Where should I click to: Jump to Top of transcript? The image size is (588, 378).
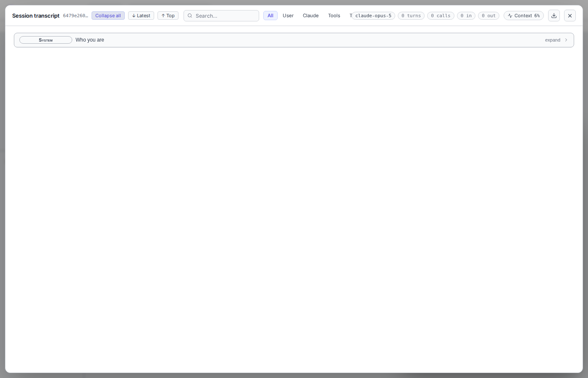(x=168, y=16)
